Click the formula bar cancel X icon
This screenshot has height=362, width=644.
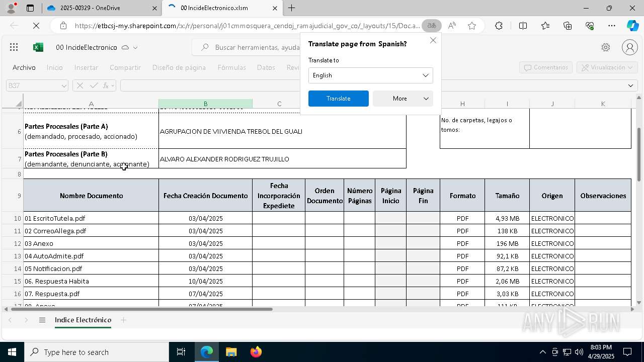[79, 85]
